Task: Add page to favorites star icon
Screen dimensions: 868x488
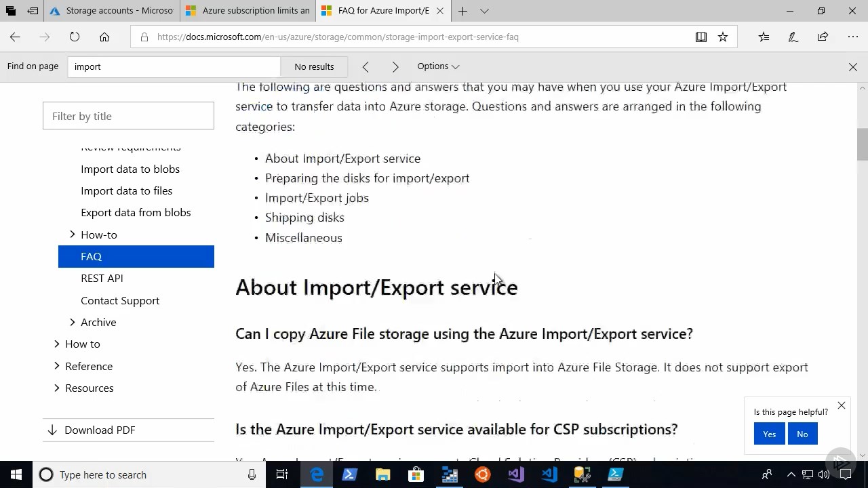Action: (723, 37)
